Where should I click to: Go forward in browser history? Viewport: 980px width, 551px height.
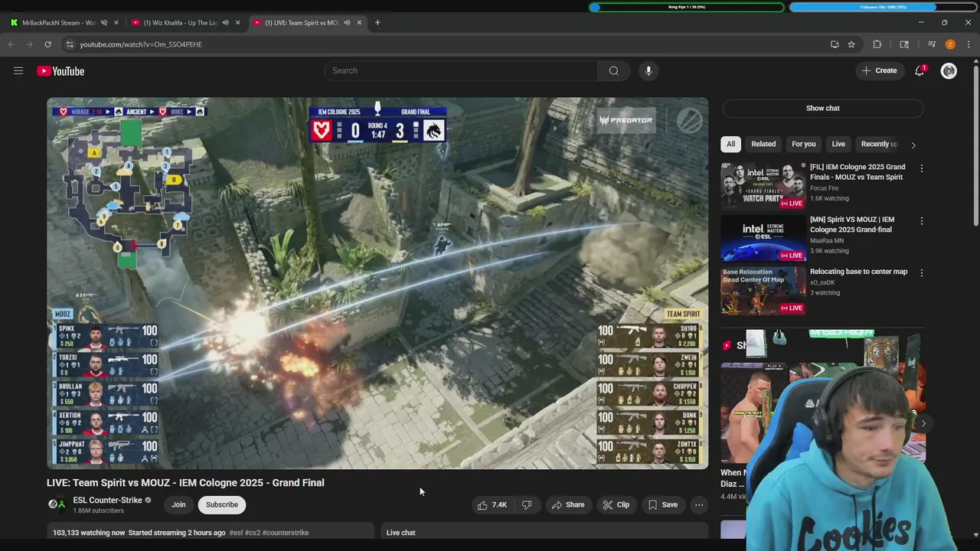click(29, 44)
